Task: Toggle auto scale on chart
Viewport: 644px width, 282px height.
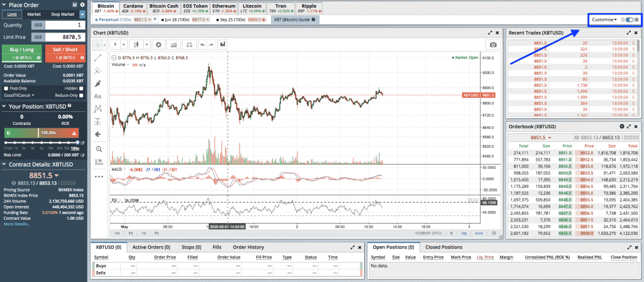Action: (479, 233)
